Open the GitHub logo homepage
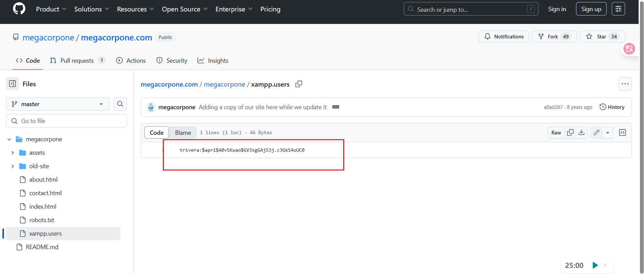This screenshot has height=274, width=644. pyautogui.click(x=19, y=9)
